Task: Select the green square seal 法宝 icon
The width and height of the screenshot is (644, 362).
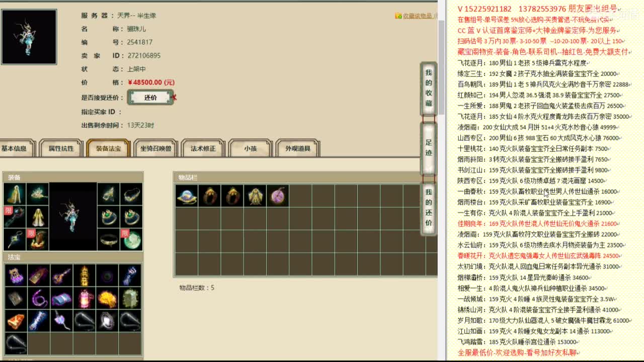Action: [x=130, y=298]
